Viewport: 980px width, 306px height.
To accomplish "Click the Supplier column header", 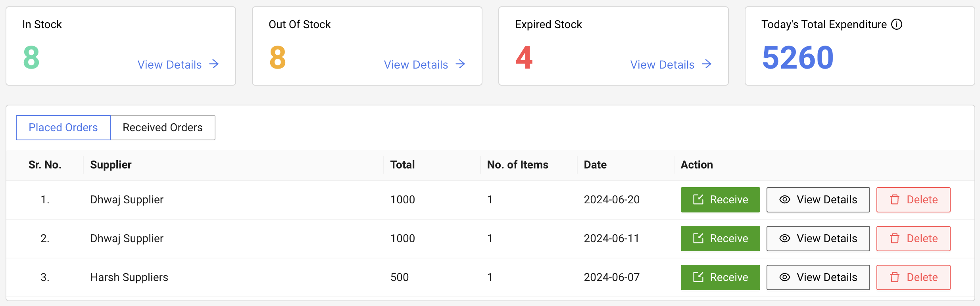I will click(x=111, y=165).
